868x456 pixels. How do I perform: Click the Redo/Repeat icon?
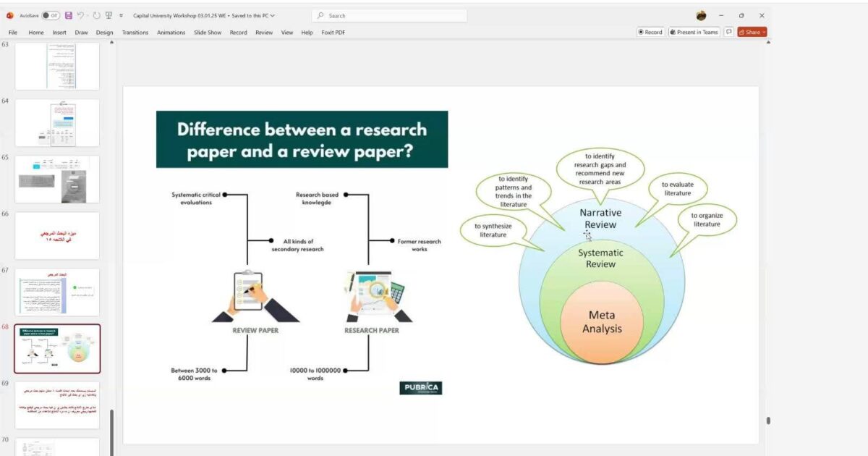click(x=96, y=15)
